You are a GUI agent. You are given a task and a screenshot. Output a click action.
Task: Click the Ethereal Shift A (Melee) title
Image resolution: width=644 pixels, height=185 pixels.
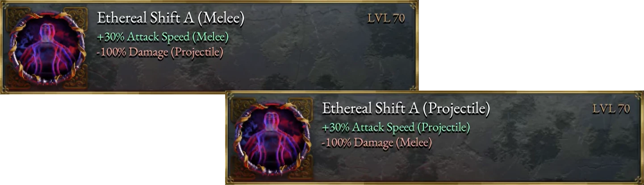click(171, 19)
